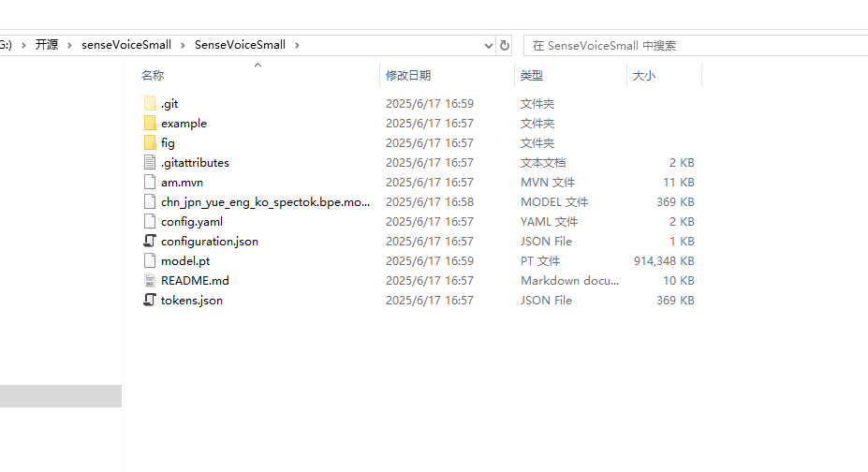868x472 pixels.
Task: Select the .gitattributes file name
Action: click(195, 163)
